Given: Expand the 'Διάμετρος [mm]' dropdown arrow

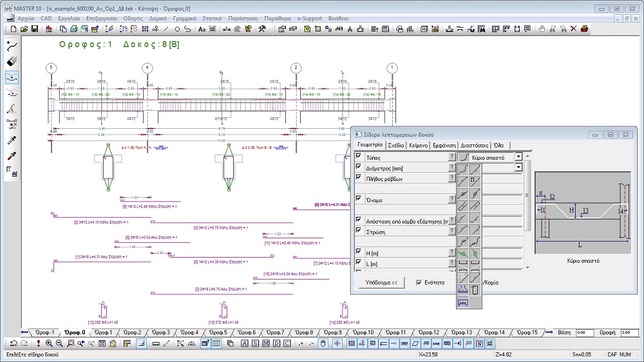Looking at the screenshot, I should (518, 167).
